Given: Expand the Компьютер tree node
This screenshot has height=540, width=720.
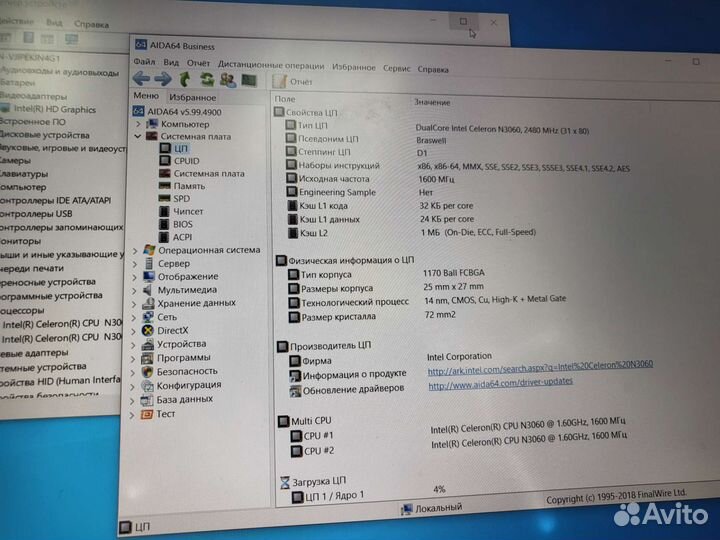Looking at the screenshot, I should pyautogui.click(x=138, y=124).
